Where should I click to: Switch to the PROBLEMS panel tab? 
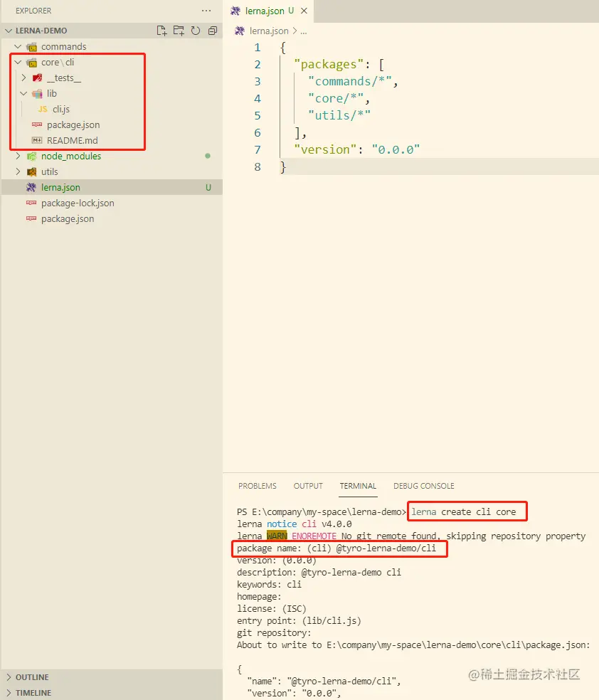point(258,486)
